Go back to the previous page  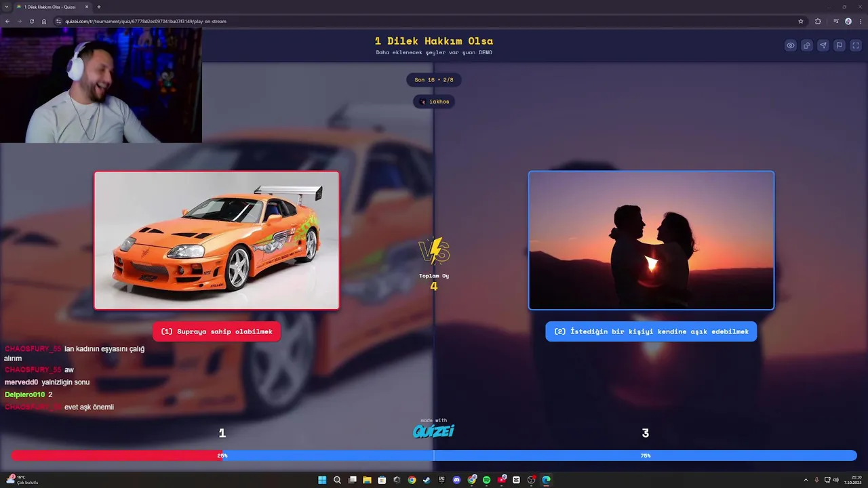7,21
